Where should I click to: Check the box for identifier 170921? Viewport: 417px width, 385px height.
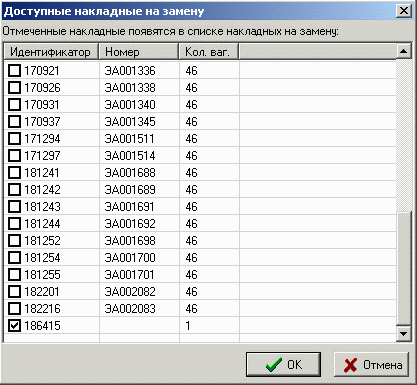coord(14,70)
